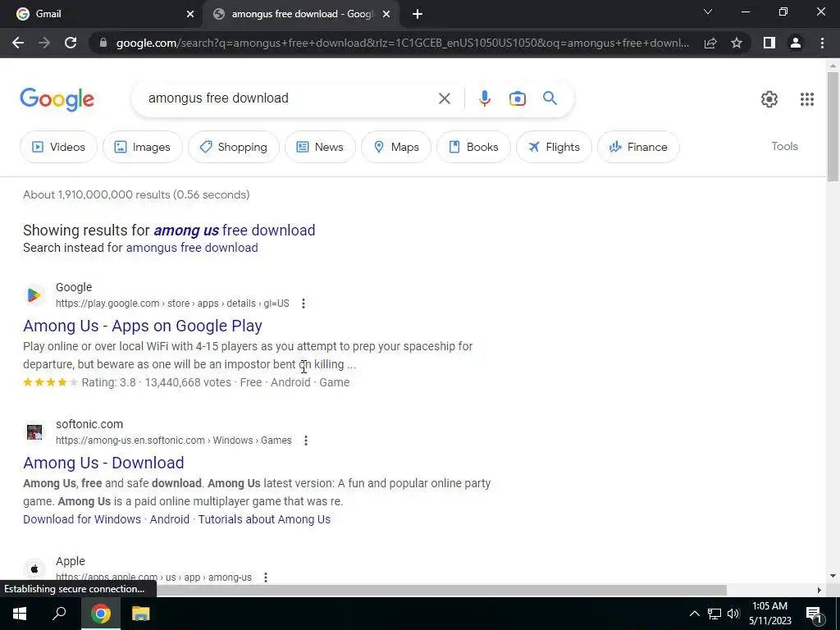Open the Google apps grid
Image resolution: width=840 pixels, height=630 pixels.
point(807,99)
